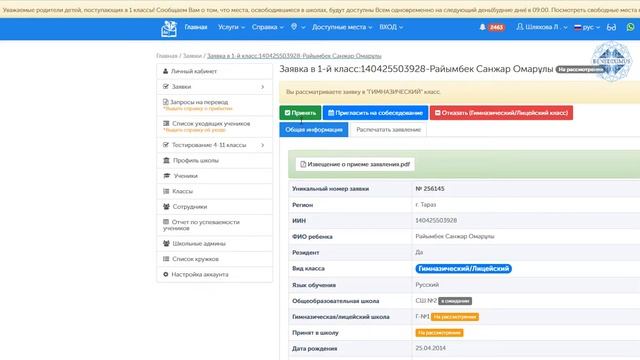The image size is (640, 360).
Task: Click user profile icon next to Шляхова Л
Action: point(520,27)
